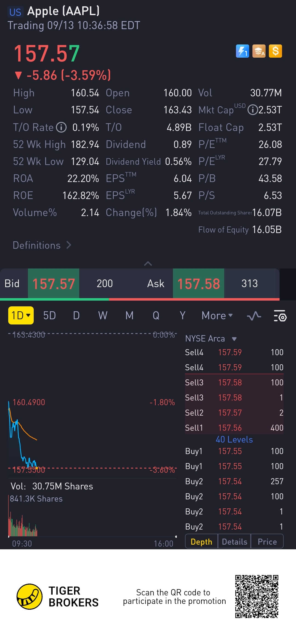This screenshot has width=296, height=644.
Task: Expand the More chart periods dropdown
Action: (217, 316)
